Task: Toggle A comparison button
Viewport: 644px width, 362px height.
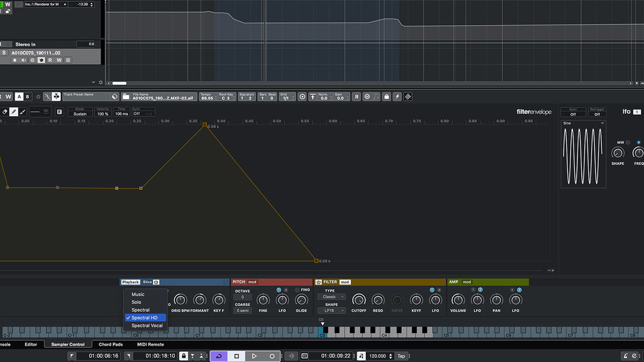Action: [x=19, y=97]
